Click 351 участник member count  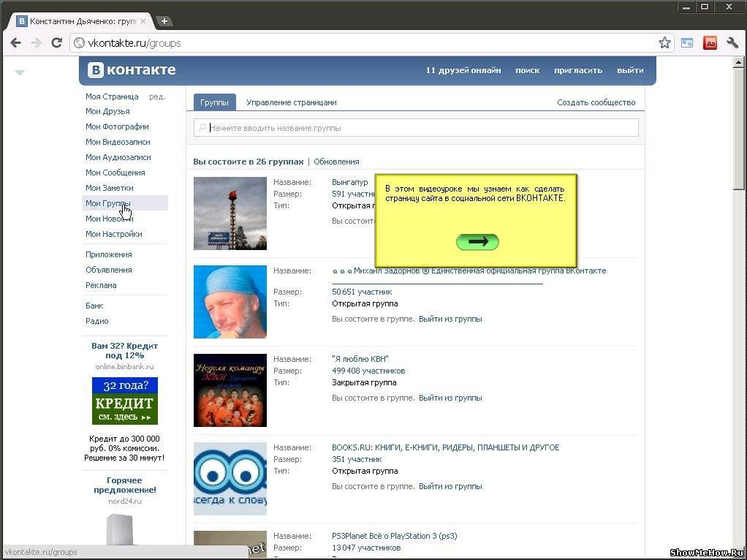[357, 459]
